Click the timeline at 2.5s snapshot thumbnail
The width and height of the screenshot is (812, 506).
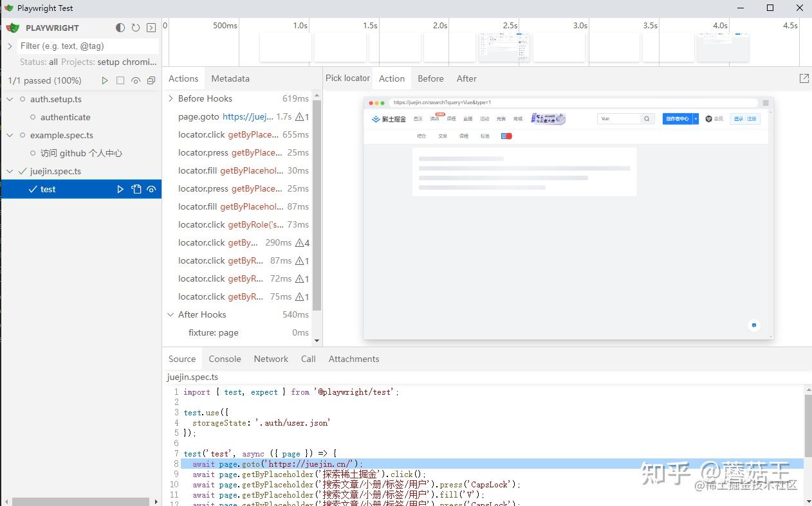tap(504, 48)
